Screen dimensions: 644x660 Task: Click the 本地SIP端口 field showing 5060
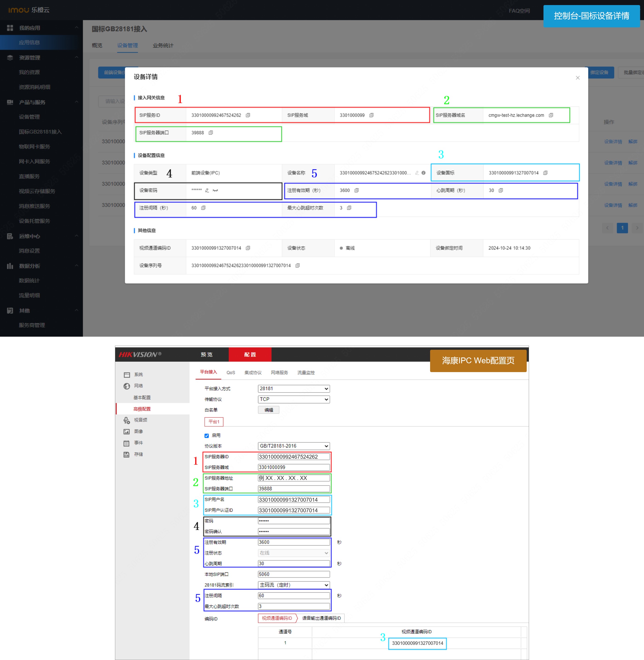293,574
